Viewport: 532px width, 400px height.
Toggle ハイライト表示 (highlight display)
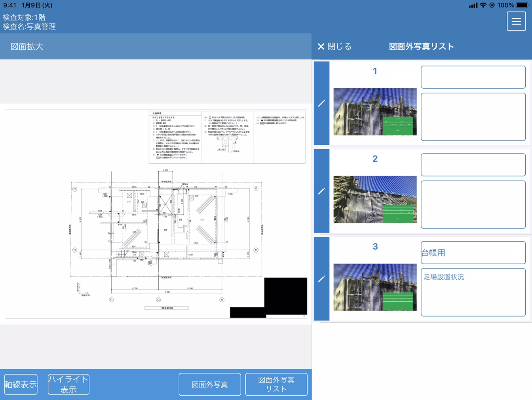tap(68, 384)
